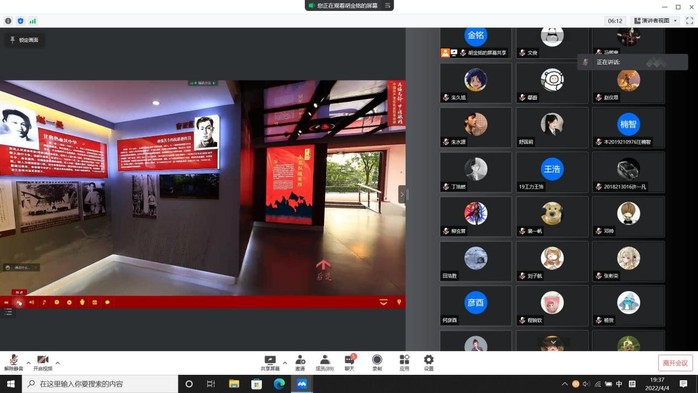
Task: Collapse the participant gallery side arrow
Action: pyautogui.click(x=402, y=194)
